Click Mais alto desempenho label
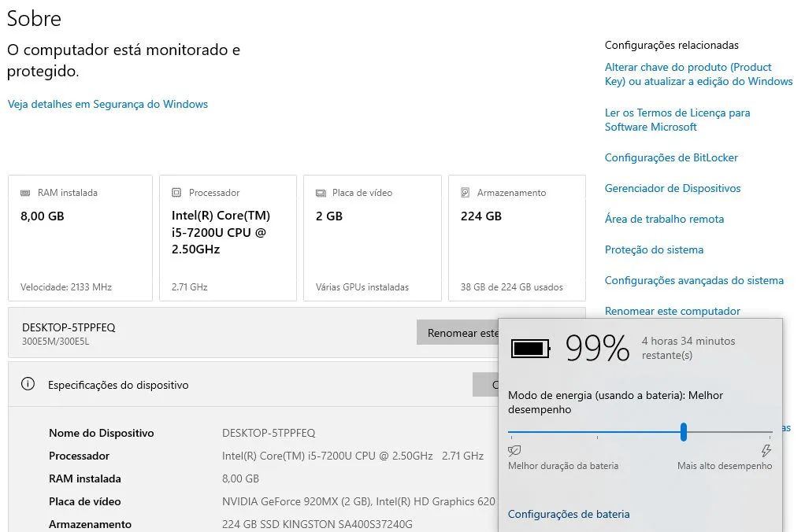Screen dimensions: 805x532 [x=725, y=466]
